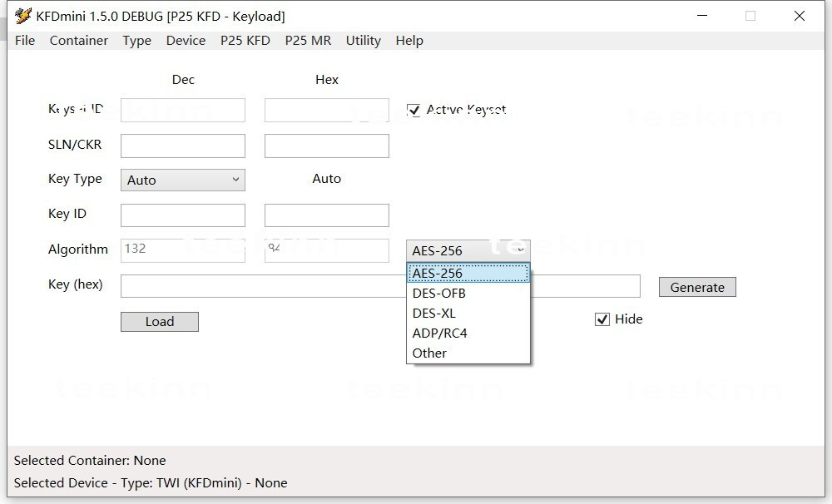832x504 pixels.
Task: Open the P25 KFD menu
Action: pos(245,40)
